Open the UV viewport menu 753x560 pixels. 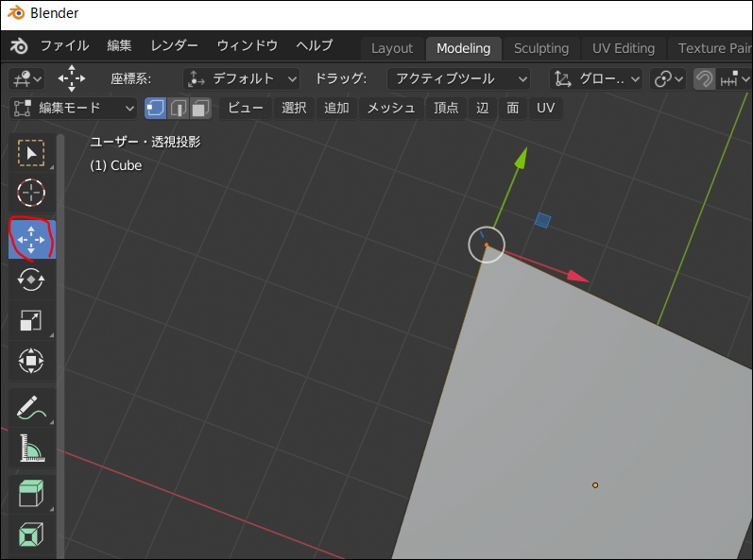click(545, 108)
